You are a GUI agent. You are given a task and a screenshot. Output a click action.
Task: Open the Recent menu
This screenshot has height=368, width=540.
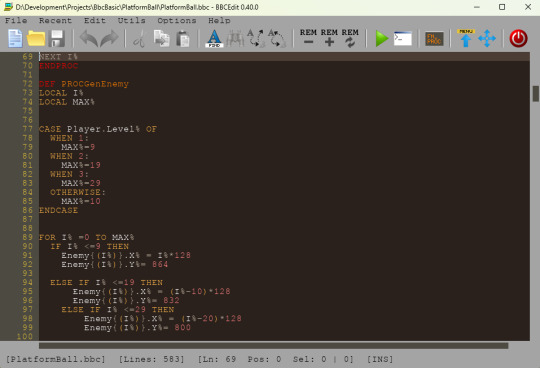[x=55, y=21]
